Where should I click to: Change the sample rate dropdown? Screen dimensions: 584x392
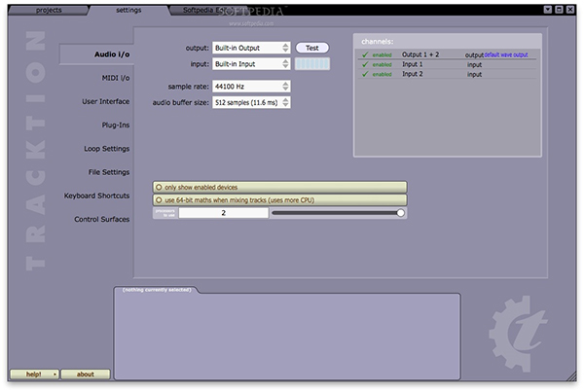pos(251,87)
